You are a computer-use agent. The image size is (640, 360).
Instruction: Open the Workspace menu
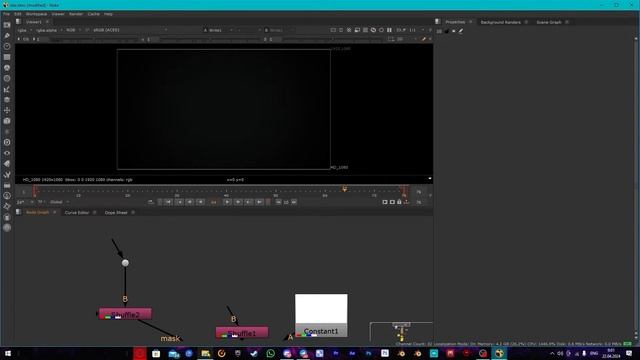pyautogui.click(x=36, y=14)
